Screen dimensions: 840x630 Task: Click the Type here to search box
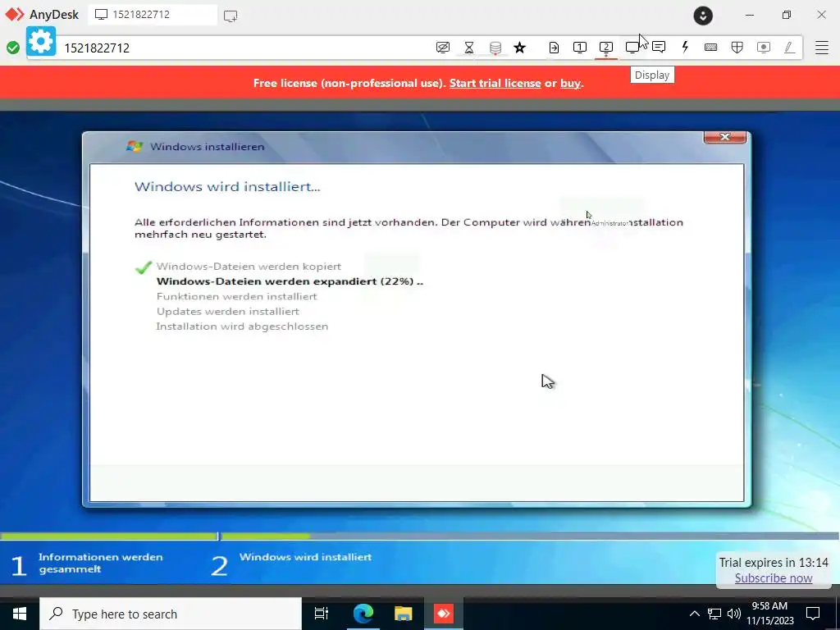pyautogui.click(x=171, y=614)
